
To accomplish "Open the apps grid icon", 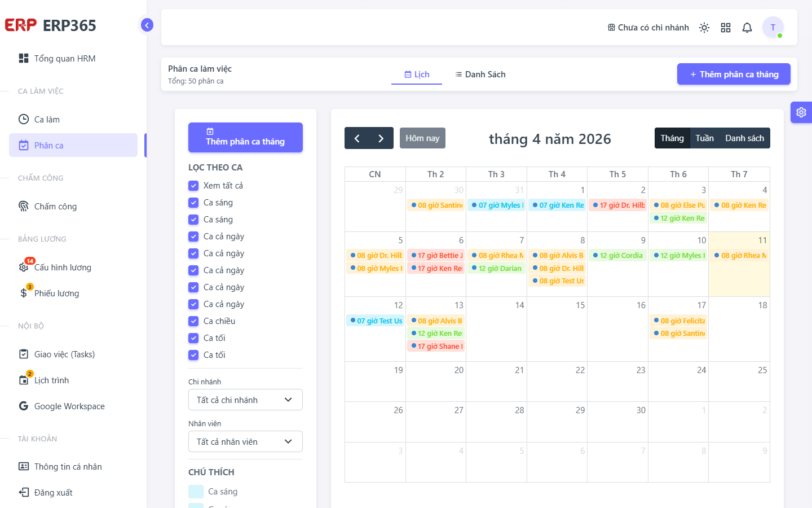I will 726,28.
